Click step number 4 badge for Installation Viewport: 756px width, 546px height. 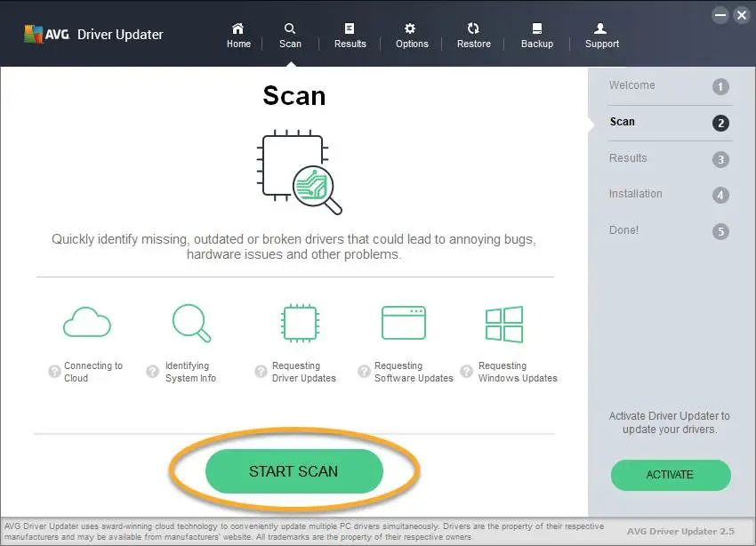click(720, 195)
